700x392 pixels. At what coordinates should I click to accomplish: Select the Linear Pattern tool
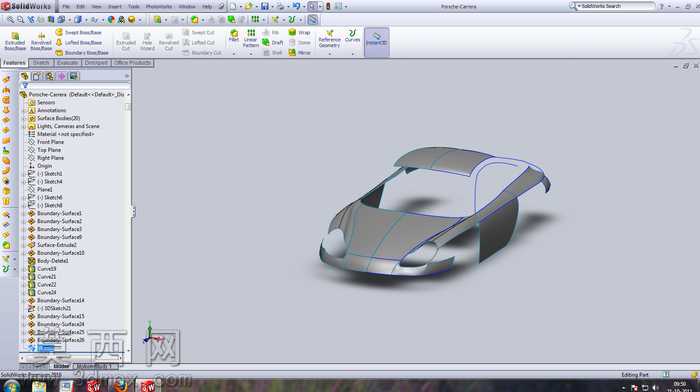[251, 38]
